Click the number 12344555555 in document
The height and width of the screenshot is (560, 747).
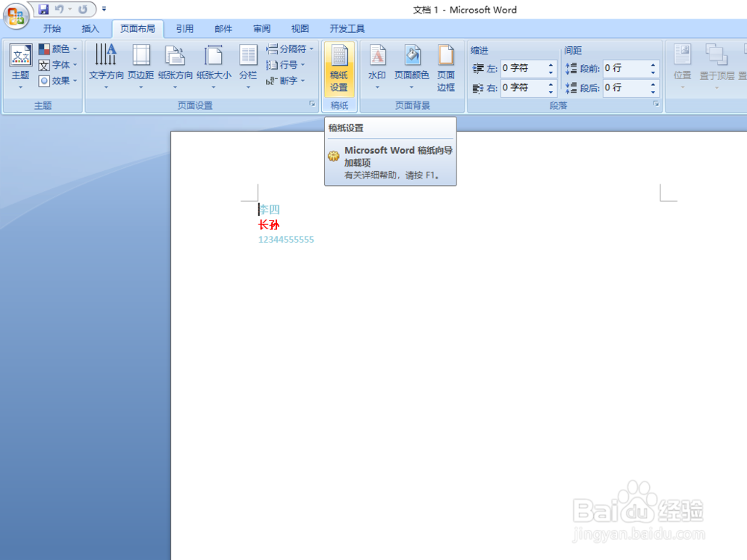[286, 240]
